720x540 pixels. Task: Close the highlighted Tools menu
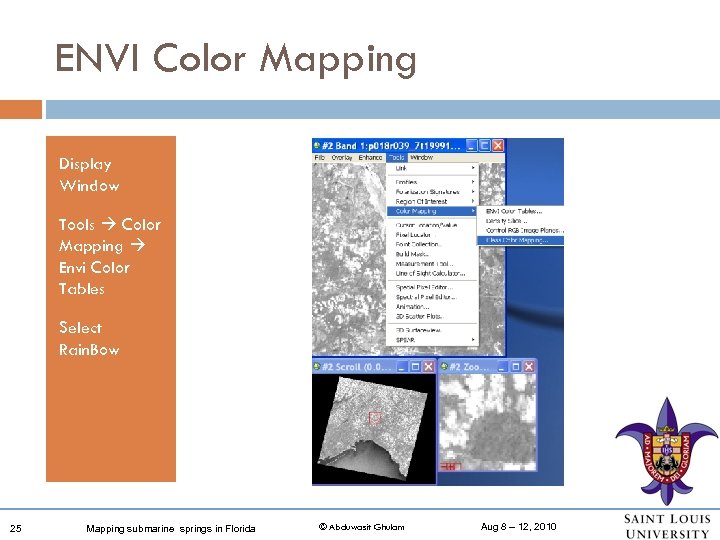(396, 158)
